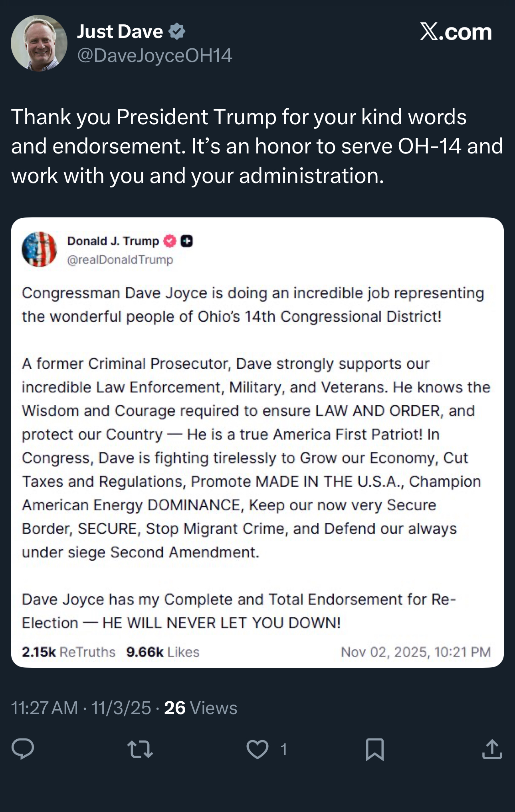This screenshot has height=812, width=515.
Task: Open the 26 Views analytics
Action: (x=200, y=708)
